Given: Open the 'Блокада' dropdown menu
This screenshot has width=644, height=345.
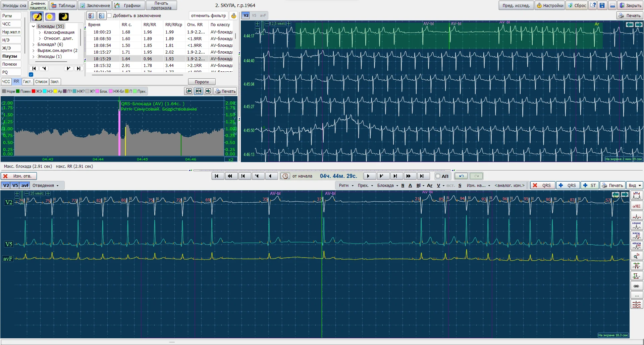Looking at the screenshot, I should pos(387,186).
